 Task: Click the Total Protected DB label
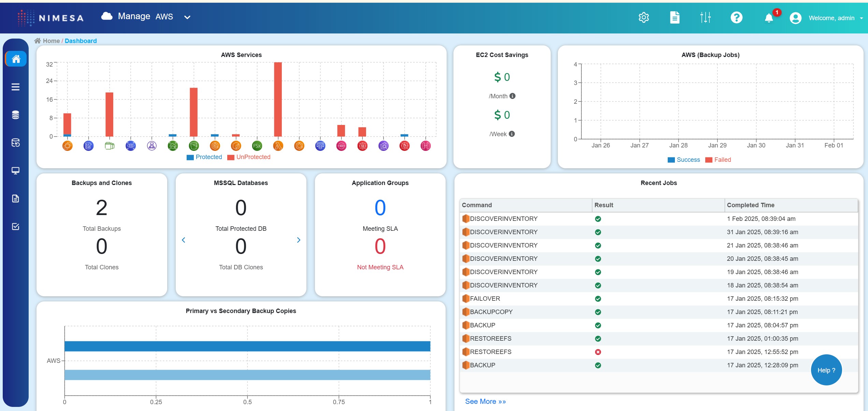point(241,229)
